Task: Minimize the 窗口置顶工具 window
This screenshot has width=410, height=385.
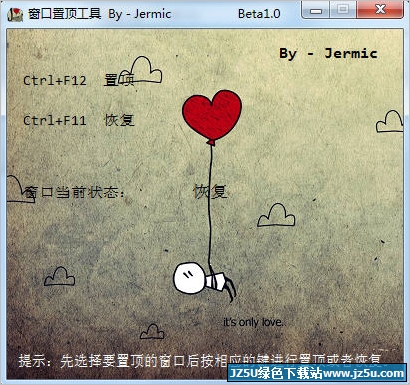Action: [x=316, y=10]
